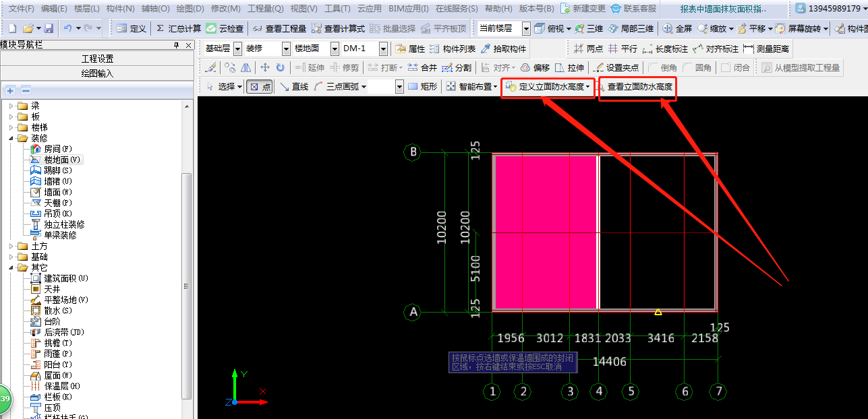This screenshot has height=419, width=868.
Task: Select 拾取构件 pick component tool
Action: (503, 49)
